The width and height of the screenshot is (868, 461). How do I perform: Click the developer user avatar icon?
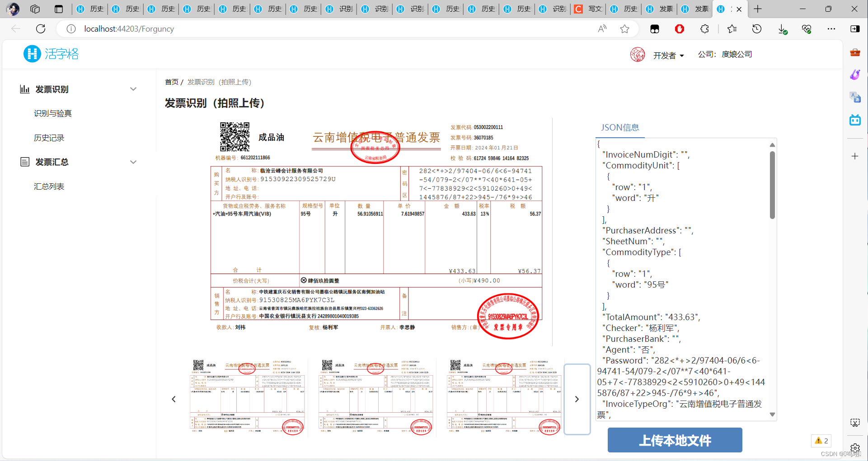pyautogui.click(x=638, y=55)
